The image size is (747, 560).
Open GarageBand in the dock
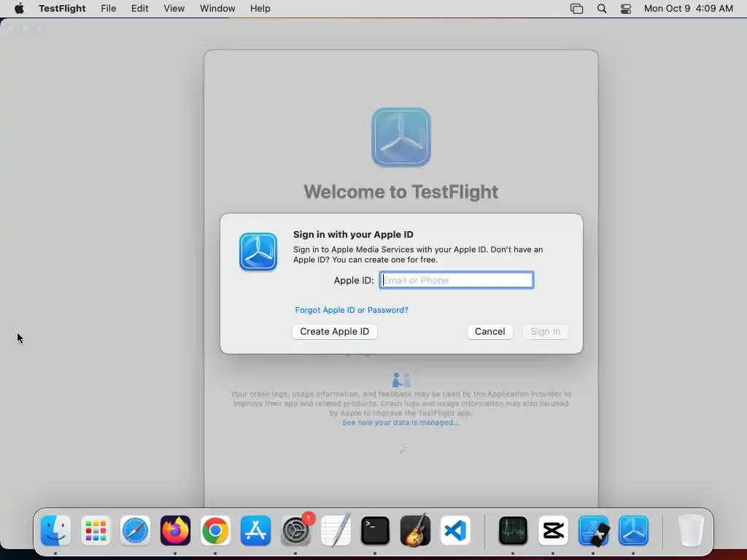coord(415,531)
